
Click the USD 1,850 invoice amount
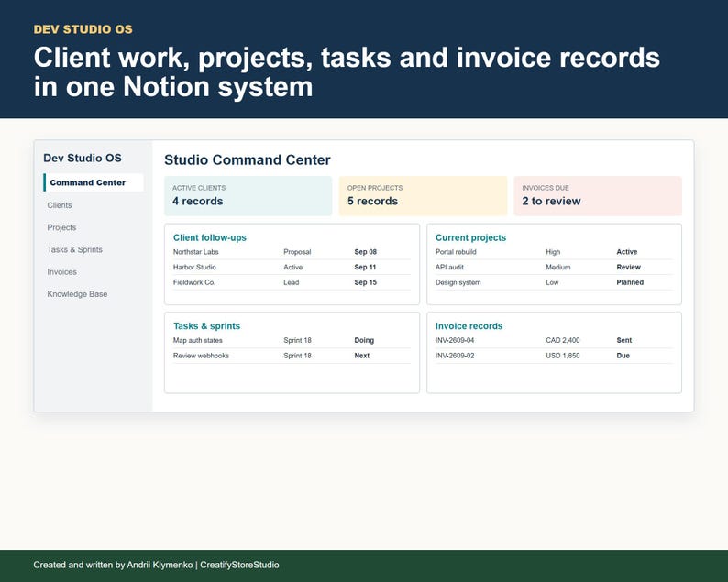pyautogui.click(x=563, y=356)
